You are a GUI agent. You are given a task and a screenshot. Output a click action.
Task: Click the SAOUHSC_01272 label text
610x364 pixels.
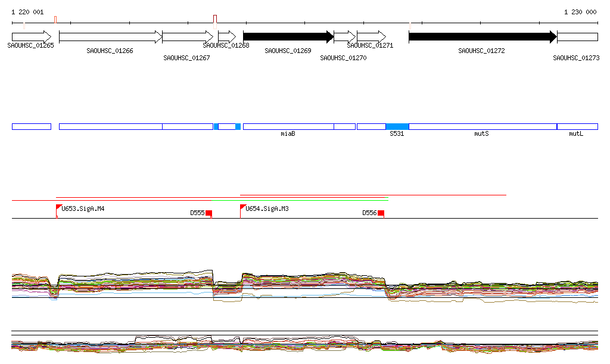click(x=481, y=51)
